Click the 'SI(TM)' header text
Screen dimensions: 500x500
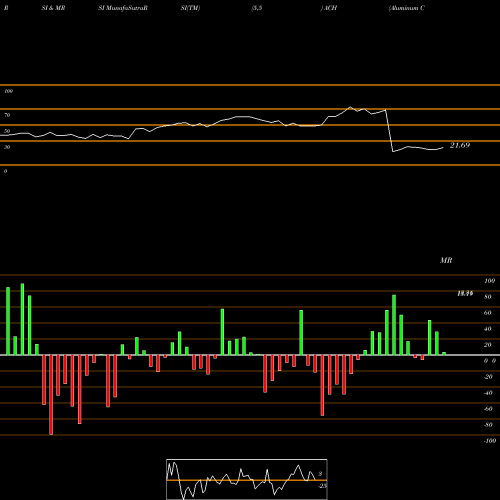click(190, 8)
